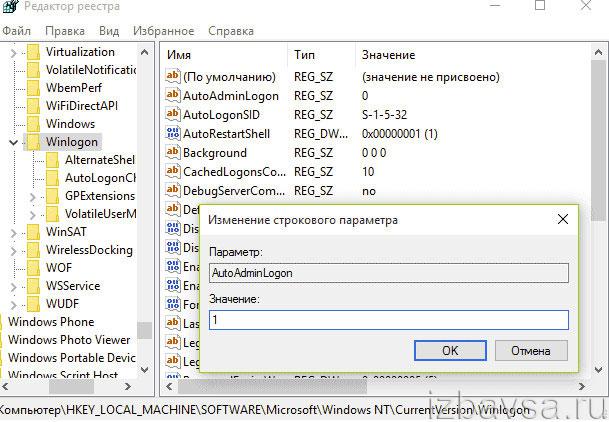Image resolution: width=609 pixels, height=422 pixels.
Task: Expand the WinSAT registry key
Action: click(13, 232)
